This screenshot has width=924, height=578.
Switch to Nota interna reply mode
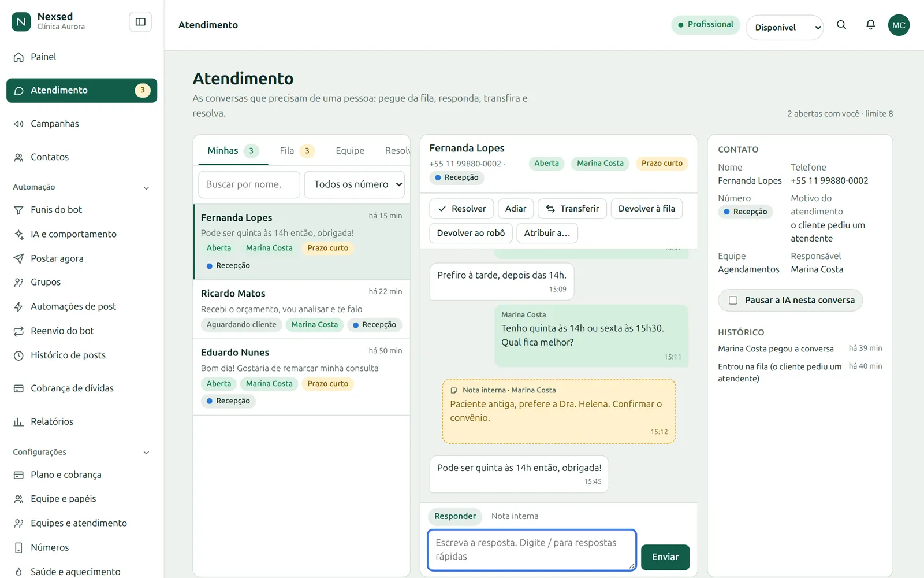[515, 516]
